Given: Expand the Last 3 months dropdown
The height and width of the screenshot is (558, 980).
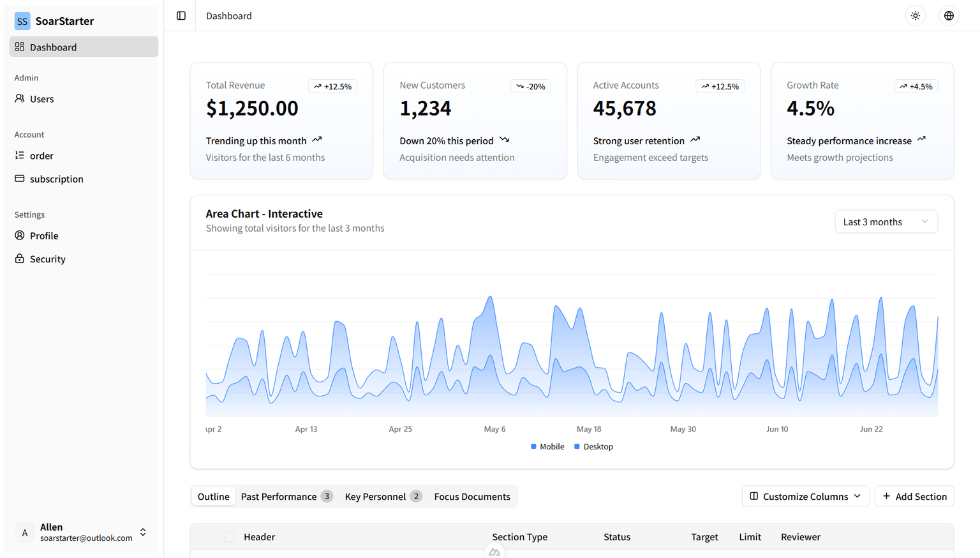Looking at the screenshot, I should pyautogui.click(x=886, y=222).
